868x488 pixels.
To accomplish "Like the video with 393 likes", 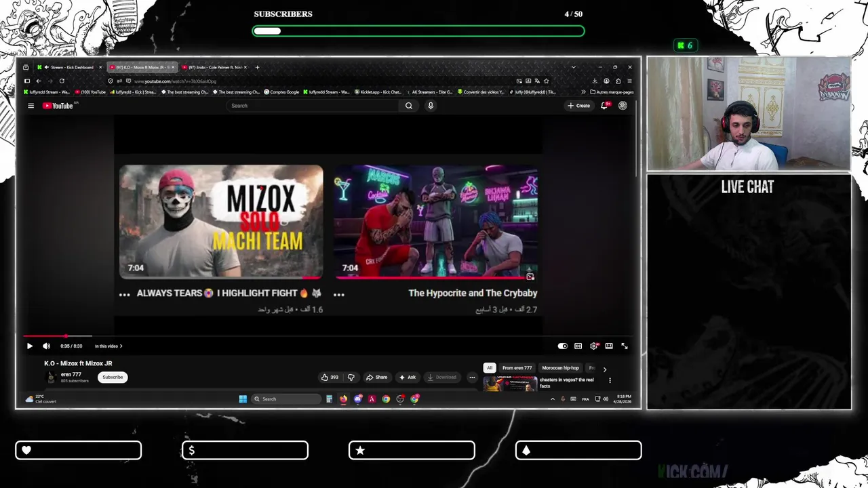I will [x=330, y=377].
